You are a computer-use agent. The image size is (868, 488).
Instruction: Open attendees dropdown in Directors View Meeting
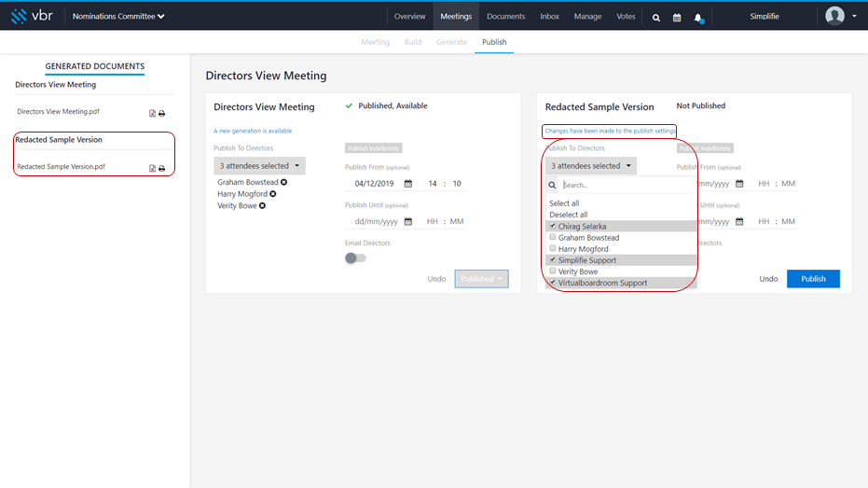pos(259,165)
